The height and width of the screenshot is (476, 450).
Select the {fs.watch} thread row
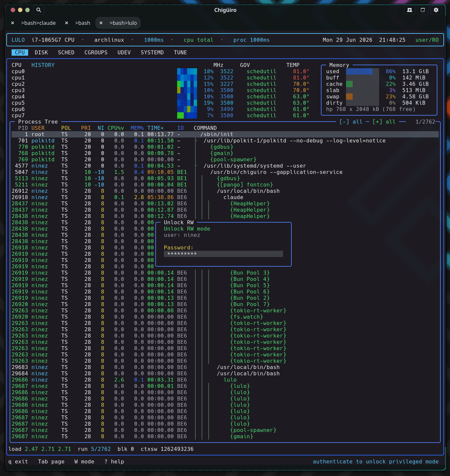225,317
